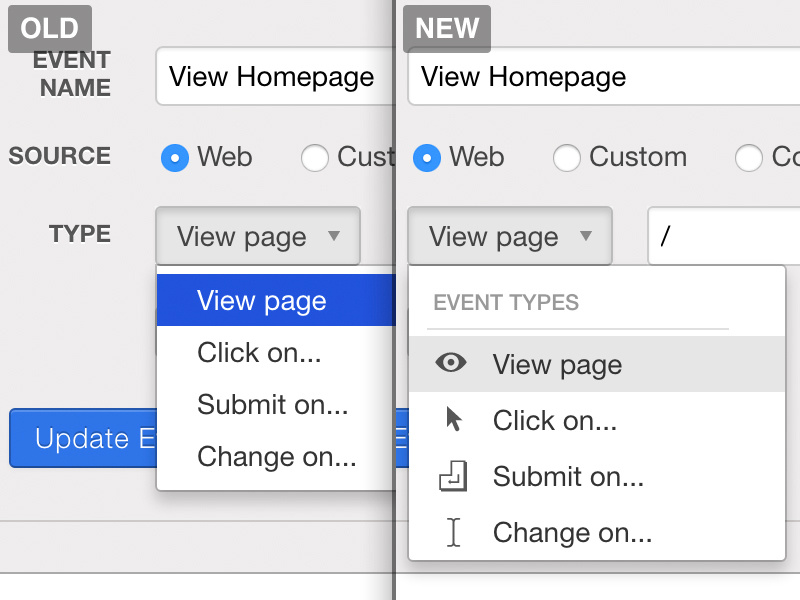Select the partially visible Cust radio in old panel
The height and width of the screenshot is (600, 800).
click(x=315, y=157)
